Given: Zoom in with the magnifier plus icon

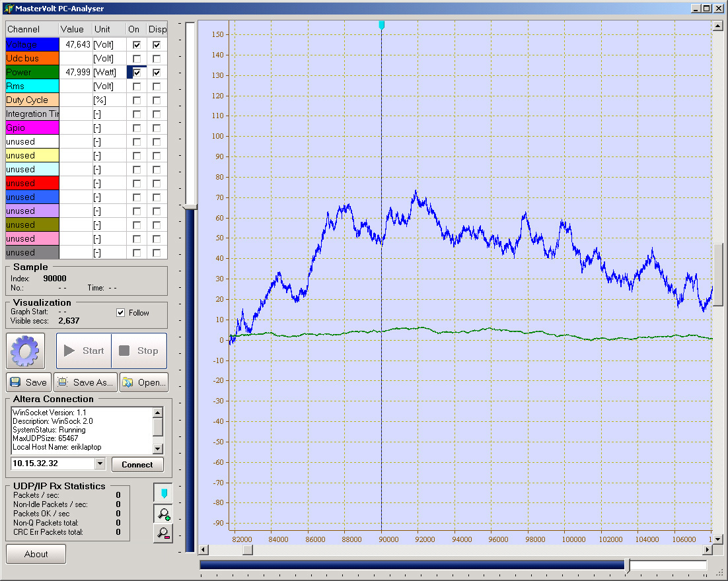Looking at the screenshot, I should (x=163, y=514).
